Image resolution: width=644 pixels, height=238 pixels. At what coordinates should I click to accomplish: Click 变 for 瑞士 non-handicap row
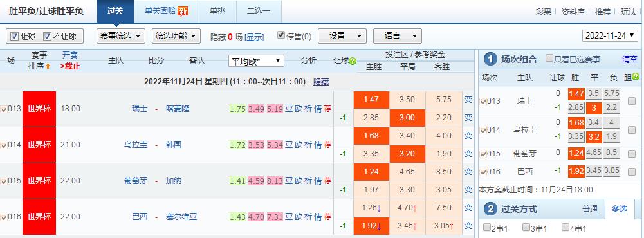(x=468, y=100)
